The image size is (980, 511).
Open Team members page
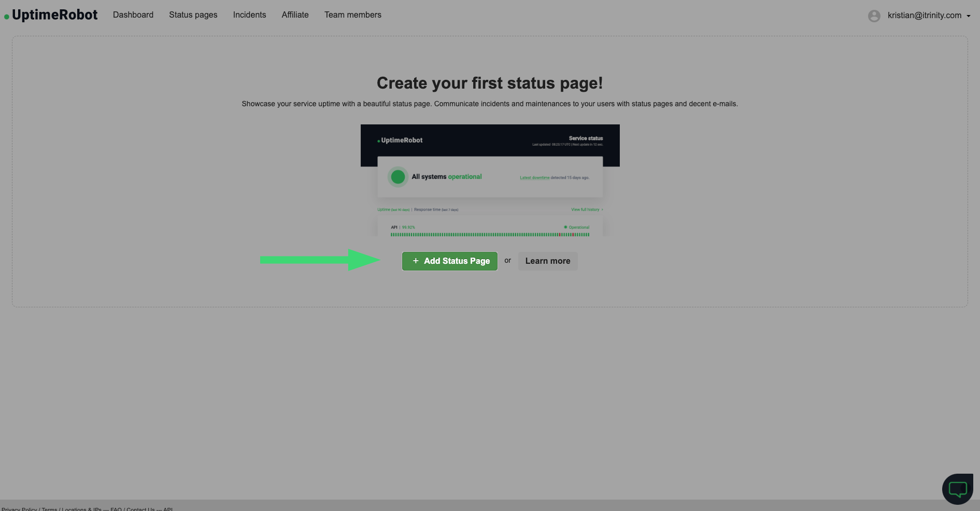353,15
